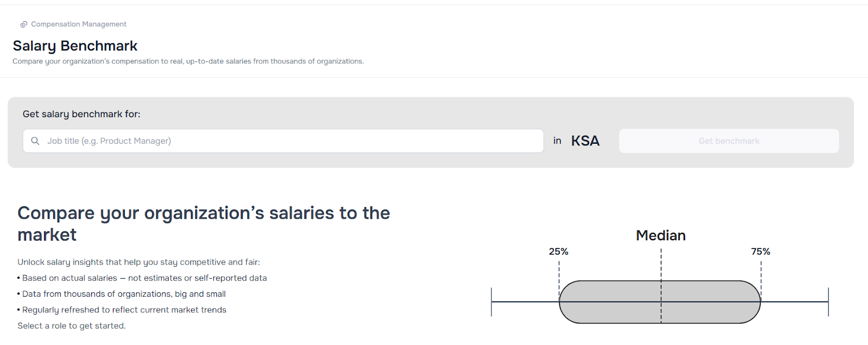The image size is (868, 345).
Task: Click the page subtitle description text
Action: [188, 61]
